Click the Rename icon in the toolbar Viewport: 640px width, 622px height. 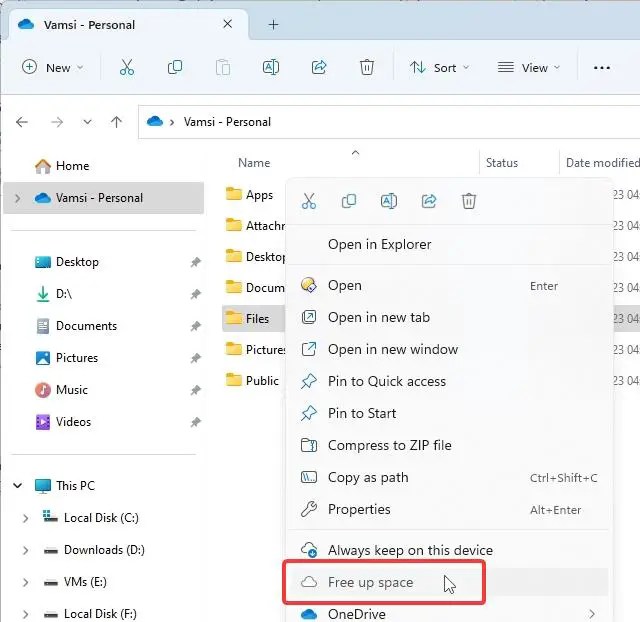coord(271,67)
